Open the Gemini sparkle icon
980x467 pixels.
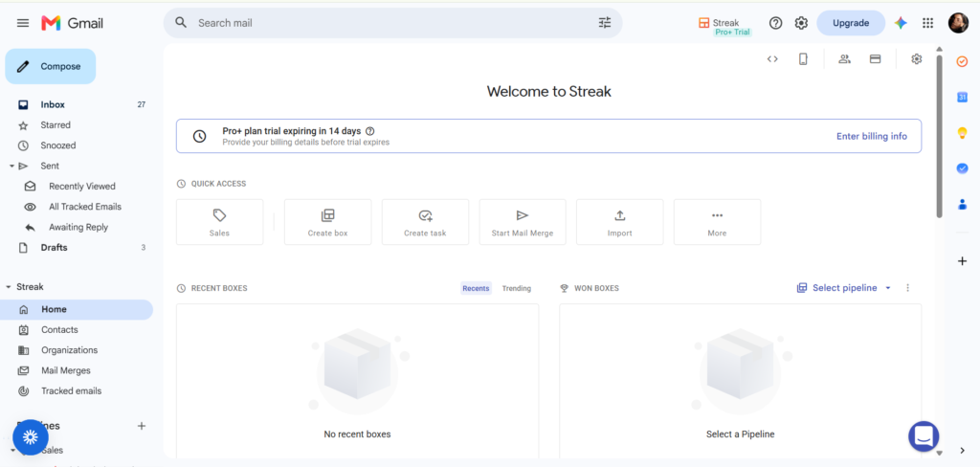901,23
